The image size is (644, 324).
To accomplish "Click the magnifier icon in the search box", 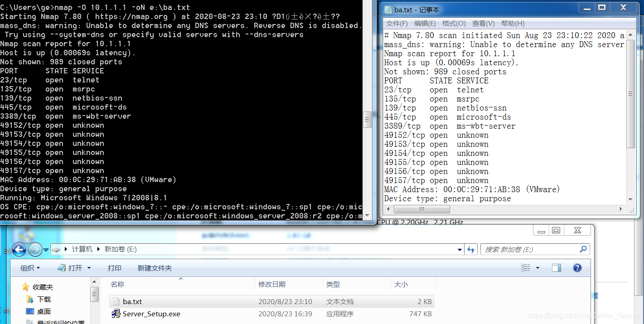I will [x=583, y=249].
